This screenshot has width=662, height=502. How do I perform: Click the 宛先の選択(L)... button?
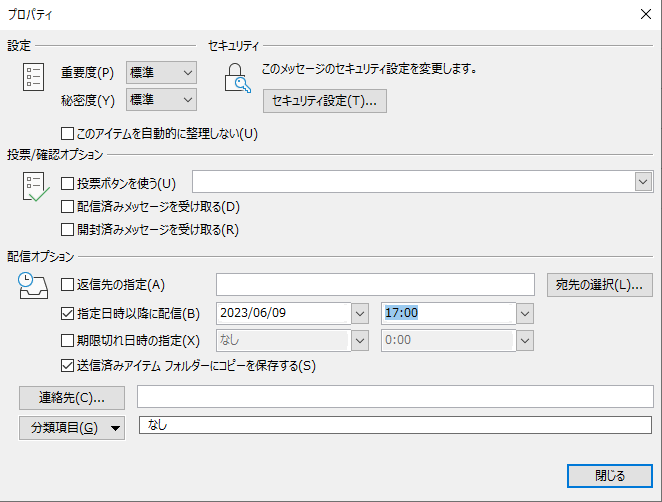point(600,285)
